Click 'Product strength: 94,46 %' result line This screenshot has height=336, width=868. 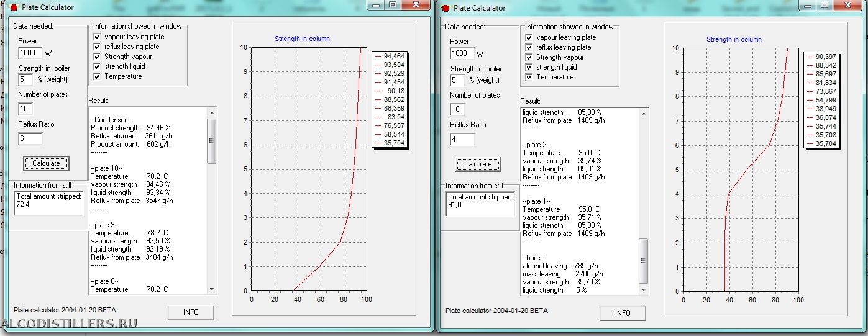[x=130, y=128]
